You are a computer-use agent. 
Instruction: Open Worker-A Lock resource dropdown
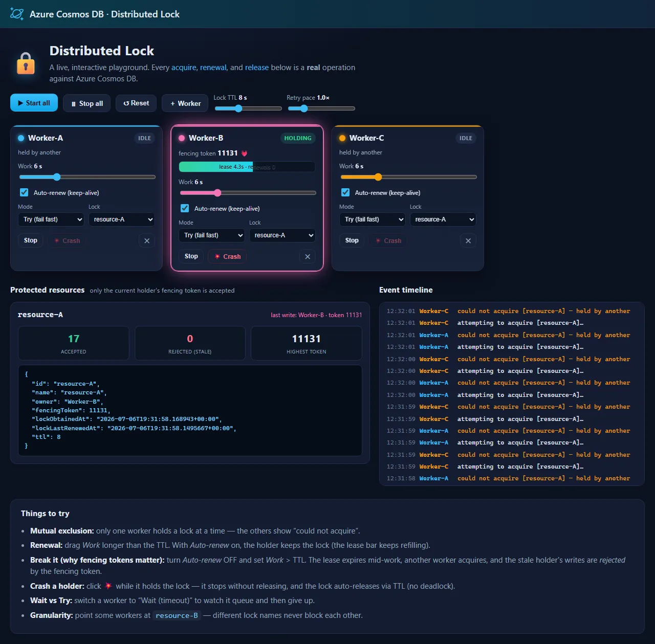[122, 219]
